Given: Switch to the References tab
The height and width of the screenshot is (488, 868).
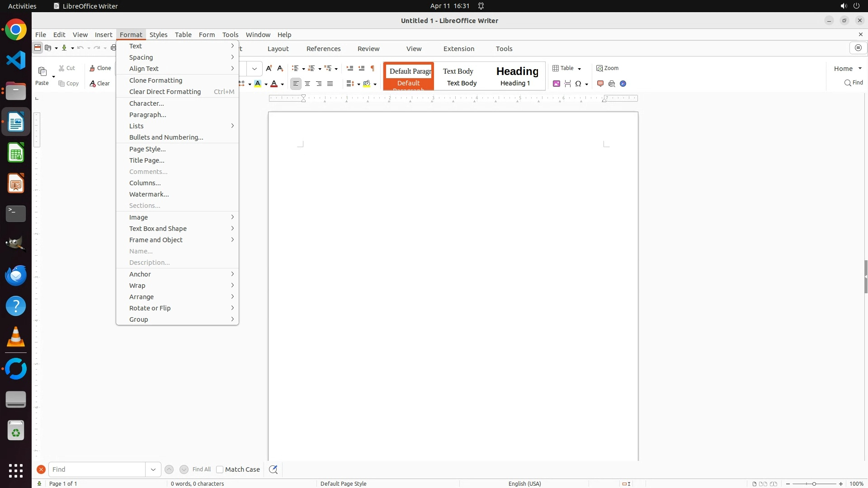Looking at the screenshot, I should point(323,49).
